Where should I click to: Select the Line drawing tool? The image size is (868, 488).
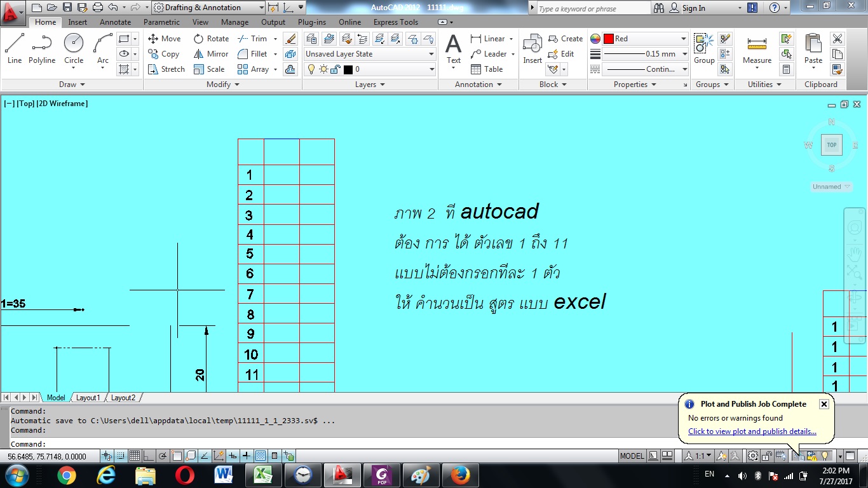point(15,48)
